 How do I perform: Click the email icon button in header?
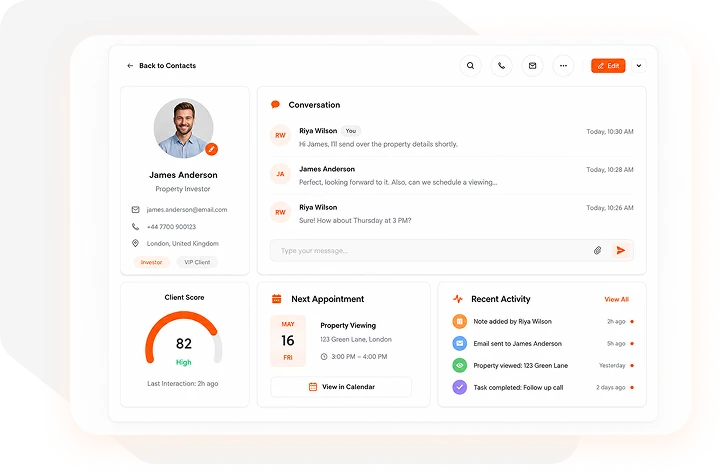pyautogui.click(x=532, y=66)
